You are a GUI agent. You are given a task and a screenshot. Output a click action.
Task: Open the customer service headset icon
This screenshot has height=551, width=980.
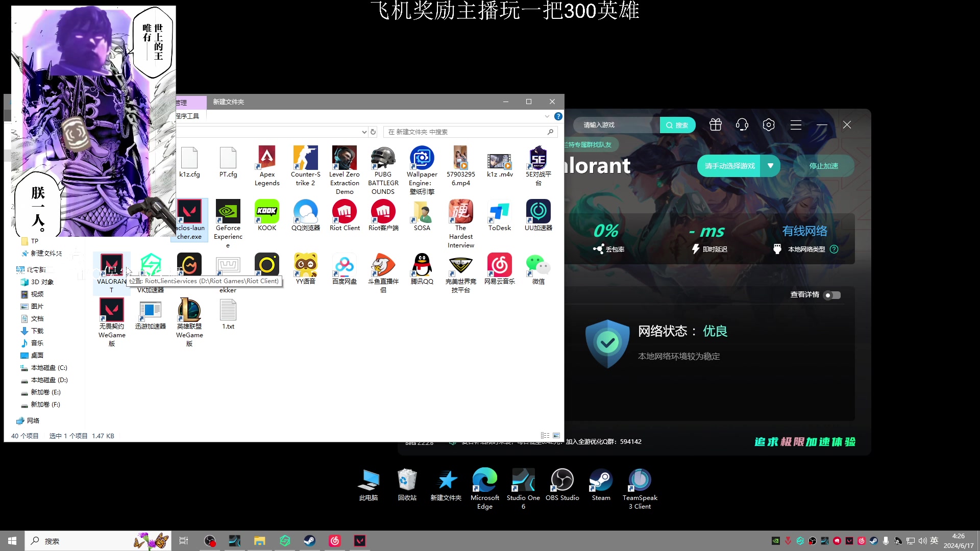tap(742, 125)
